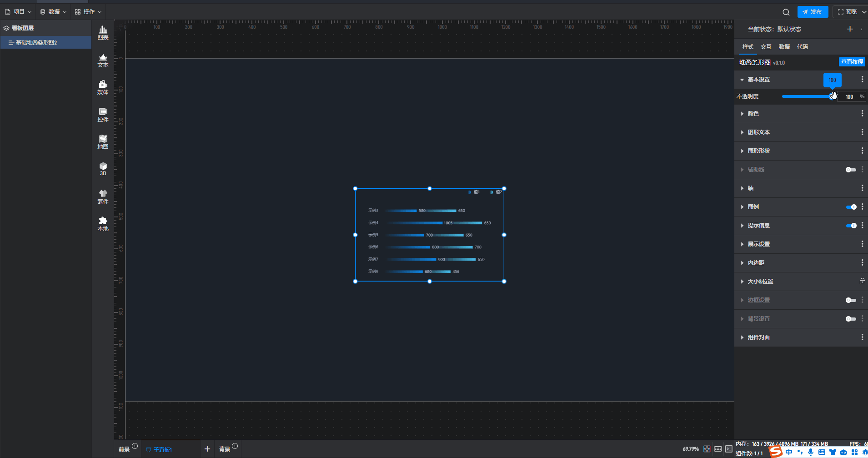This screenshot has height=458, width=868.
Task: Add a new sub-board with plus icon
Action: pos(207,449)
